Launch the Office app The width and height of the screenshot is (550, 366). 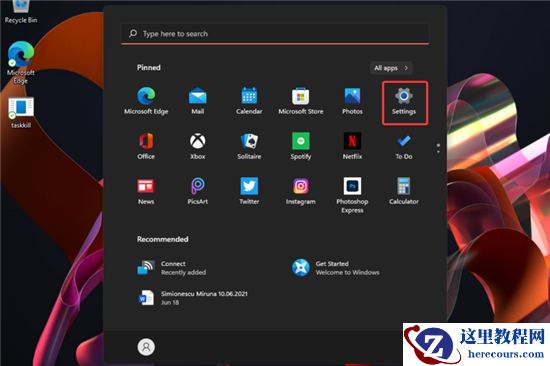(x=146, y=146)
